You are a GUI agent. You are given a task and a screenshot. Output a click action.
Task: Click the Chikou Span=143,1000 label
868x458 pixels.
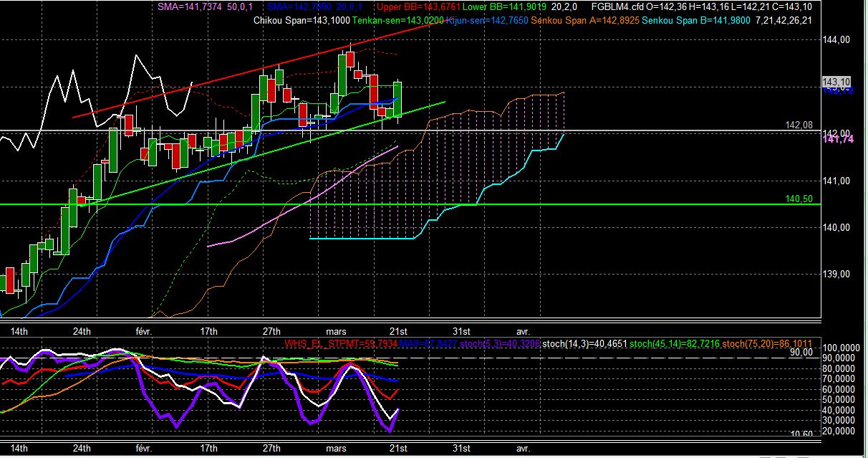click(302, 20)
